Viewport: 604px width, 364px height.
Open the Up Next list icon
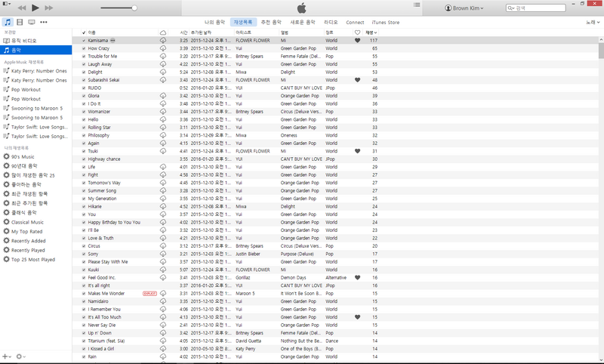417,5
